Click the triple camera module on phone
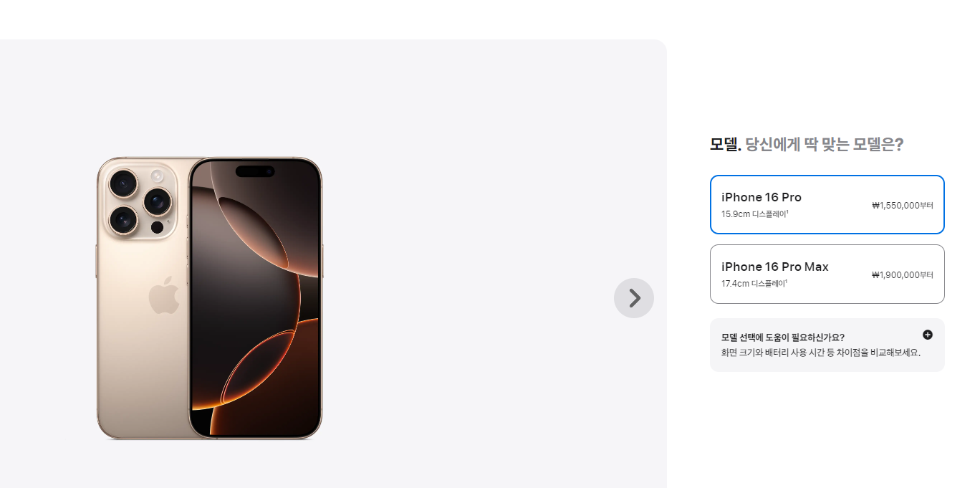The image size is (980, 488). coord(140,200)
